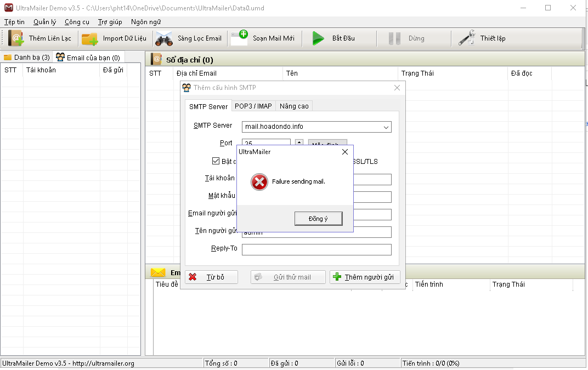
Task: Click the red error icon in UltraMailer dialog
Action: coord(259,182)
